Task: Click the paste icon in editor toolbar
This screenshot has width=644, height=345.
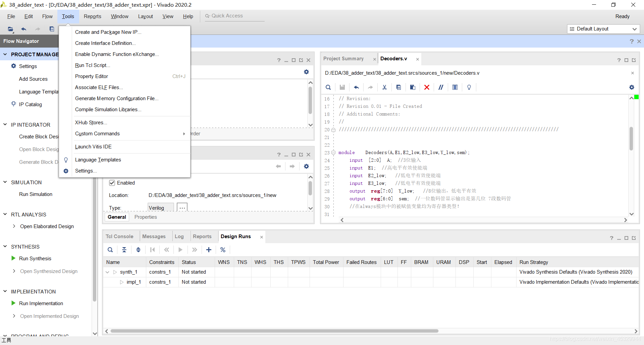Action: 413,87
